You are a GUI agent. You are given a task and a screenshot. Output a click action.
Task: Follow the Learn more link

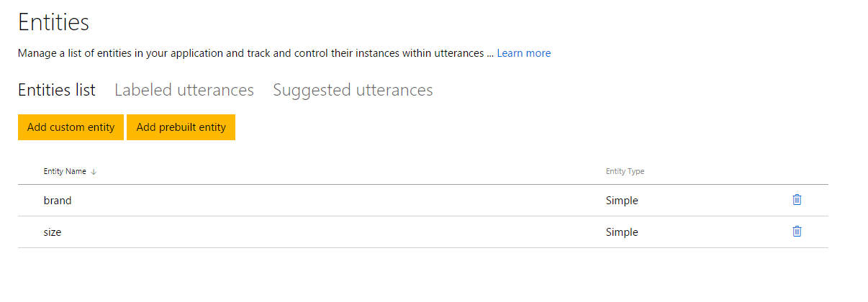523,53
